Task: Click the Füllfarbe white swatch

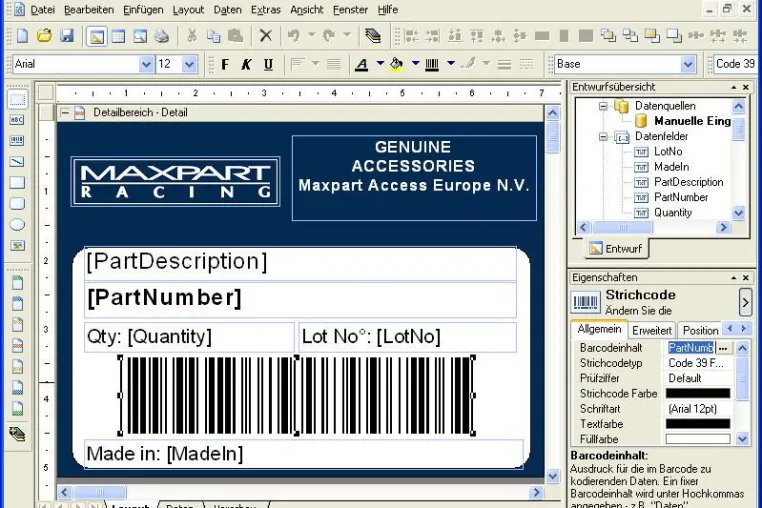Action: coord(697,439)
